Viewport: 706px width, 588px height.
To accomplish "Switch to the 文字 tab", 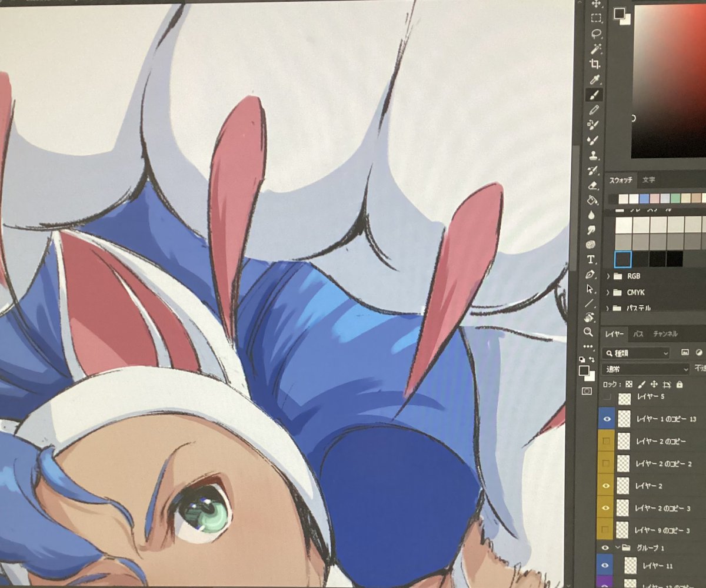I will pyautogui.click(x=648, y=180).
